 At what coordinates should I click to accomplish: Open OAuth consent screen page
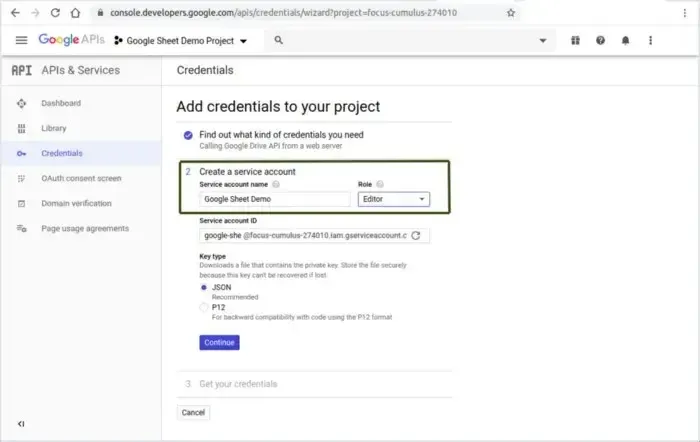point(81,178)
